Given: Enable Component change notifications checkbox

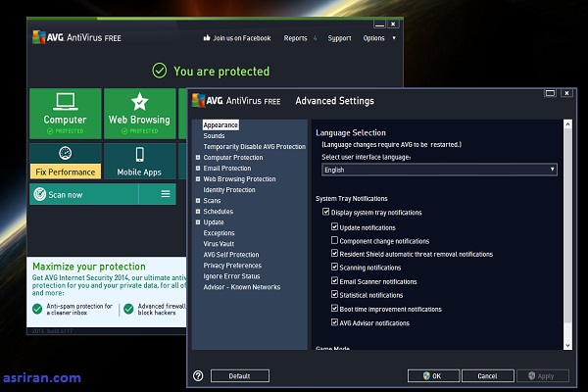Looking at the screenshot, I should [335, 240].
